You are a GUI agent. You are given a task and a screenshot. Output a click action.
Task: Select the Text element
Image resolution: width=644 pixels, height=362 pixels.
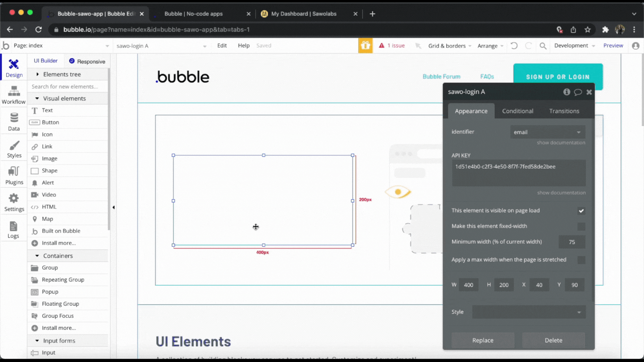coord(68,110)
